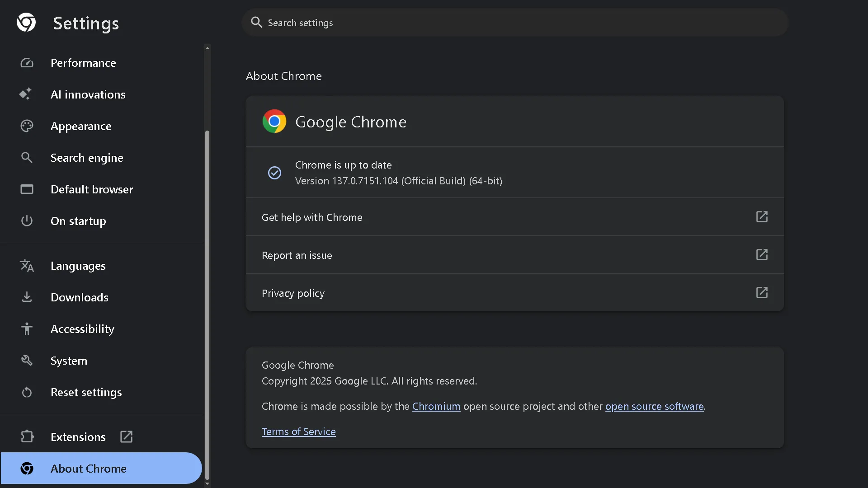Click the Default browser window icon
The image size is (868, 488).
[x=27, y=189]
